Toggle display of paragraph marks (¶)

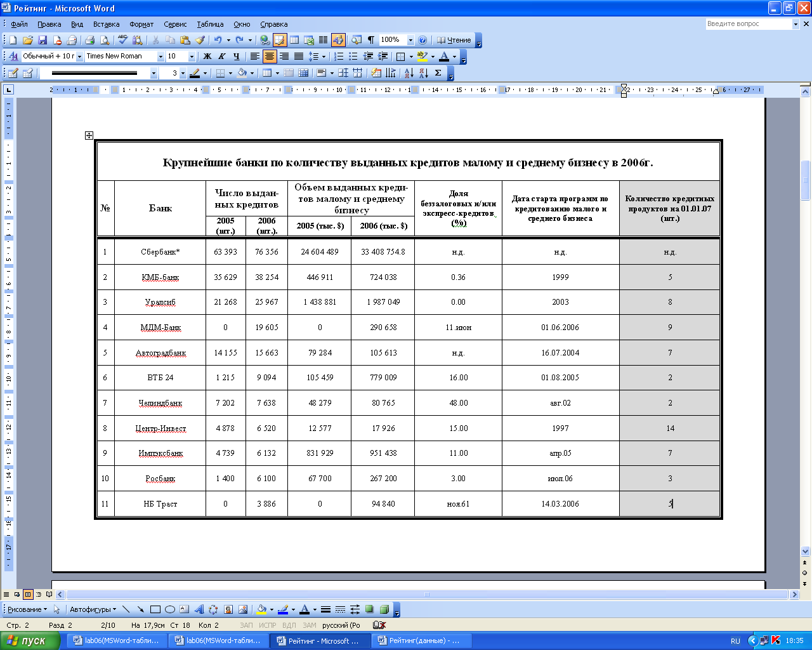click(370, 40)
